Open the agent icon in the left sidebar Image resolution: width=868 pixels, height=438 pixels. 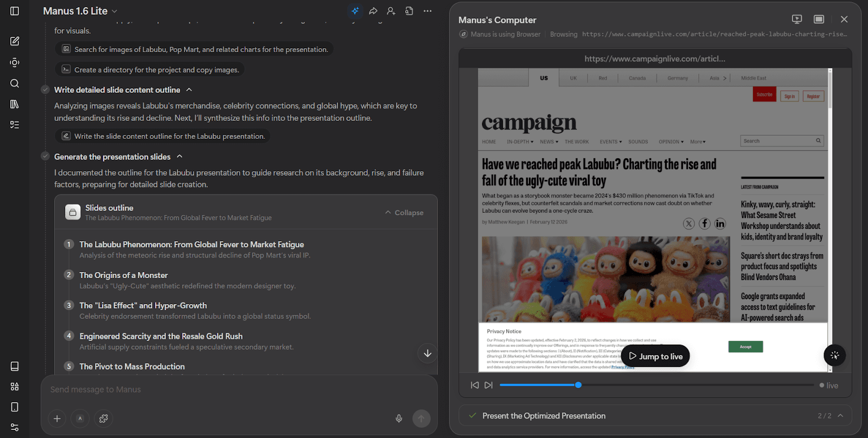click(15, 62)
